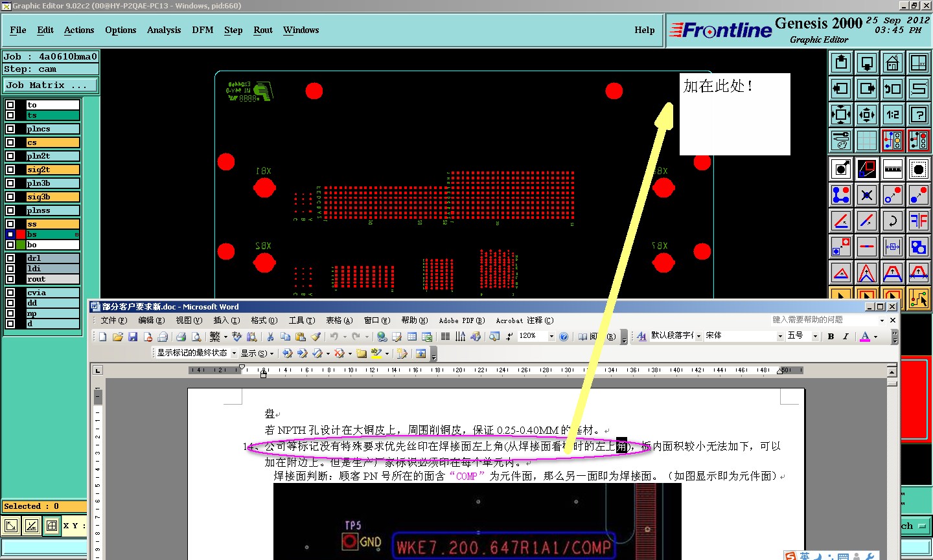
Task: Open the Analysis menu in Graphic Editor
Action: tap(164, 30)
